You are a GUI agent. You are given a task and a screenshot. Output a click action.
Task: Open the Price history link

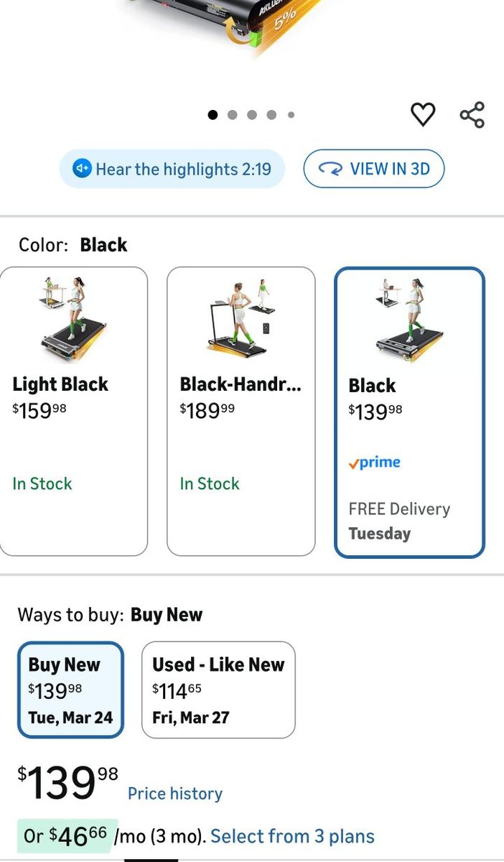pyautogui.click(x=175, y=794)
